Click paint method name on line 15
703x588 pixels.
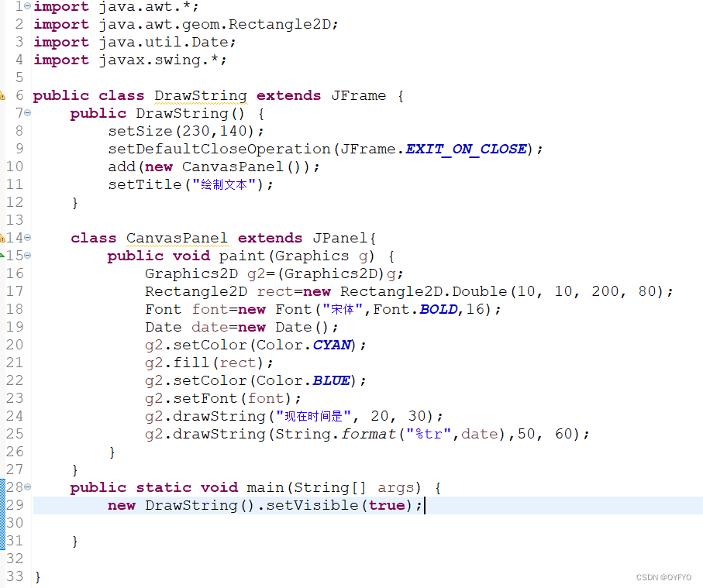242,256
